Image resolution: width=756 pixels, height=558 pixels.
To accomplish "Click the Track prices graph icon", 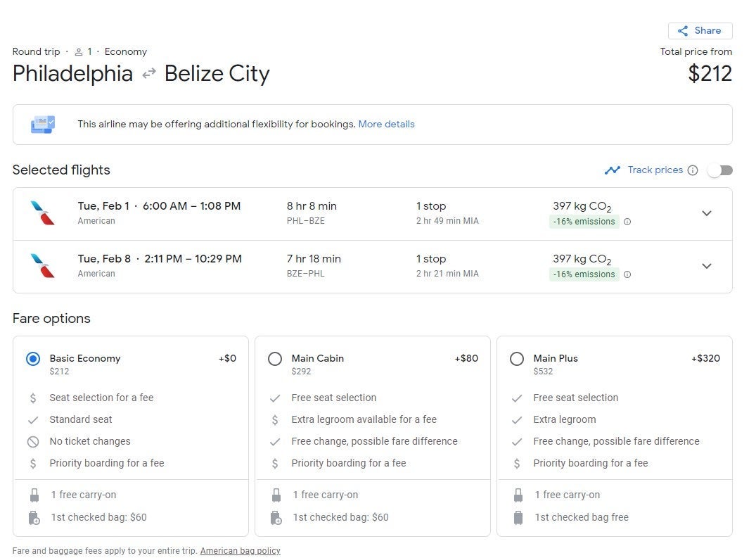I will pos(613,170).
